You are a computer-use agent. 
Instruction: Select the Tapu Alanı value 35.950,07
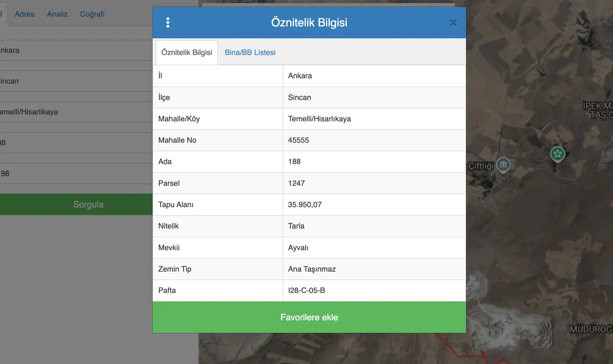tap(305, 205)
